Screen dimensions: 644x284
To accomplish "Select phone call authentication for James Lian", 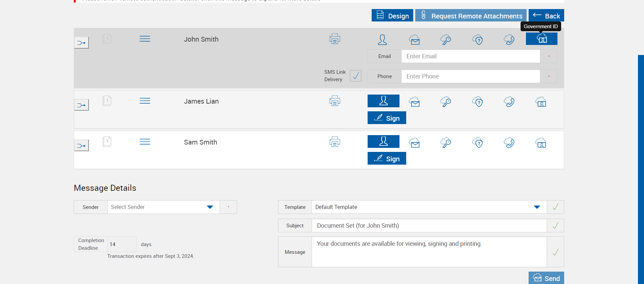I will coord(509,102).
